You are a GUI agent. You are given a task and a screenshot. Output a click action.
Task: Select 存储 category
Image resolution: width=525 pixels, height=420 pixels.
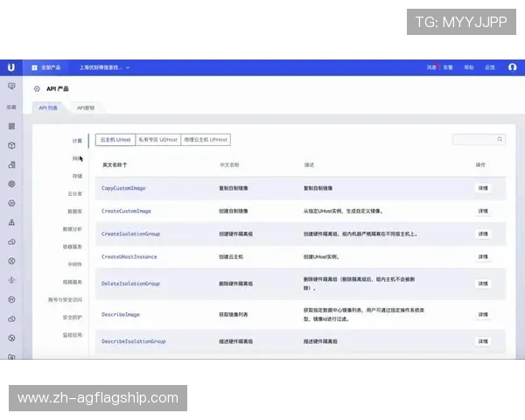[x=77, y=176]
